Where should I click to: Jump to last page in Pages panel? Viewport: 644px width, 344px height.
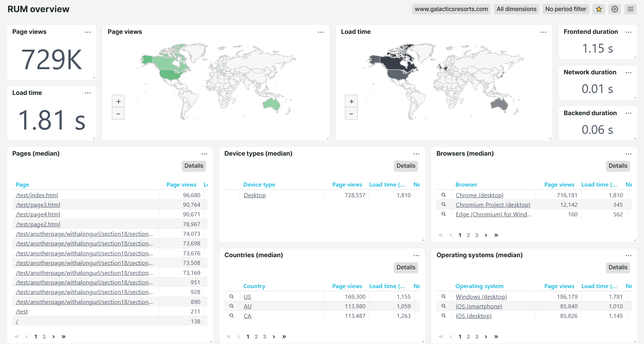[x=63, y=337]
